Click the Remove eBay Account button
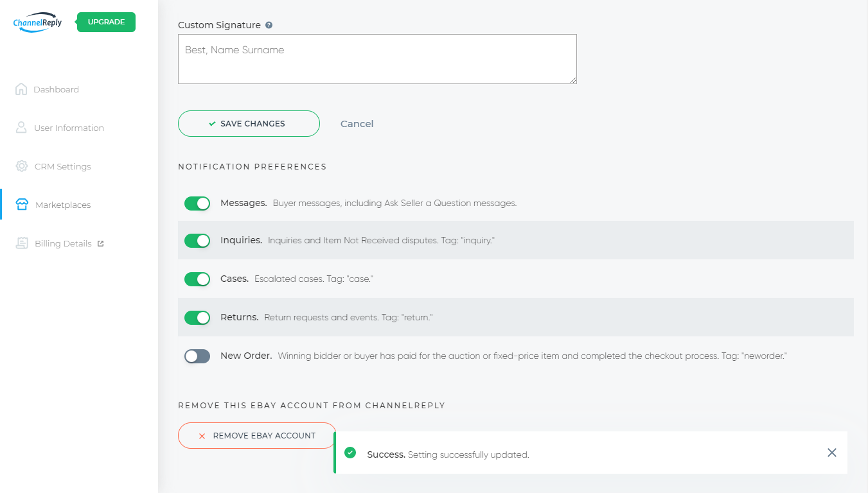 click(257, 435)
